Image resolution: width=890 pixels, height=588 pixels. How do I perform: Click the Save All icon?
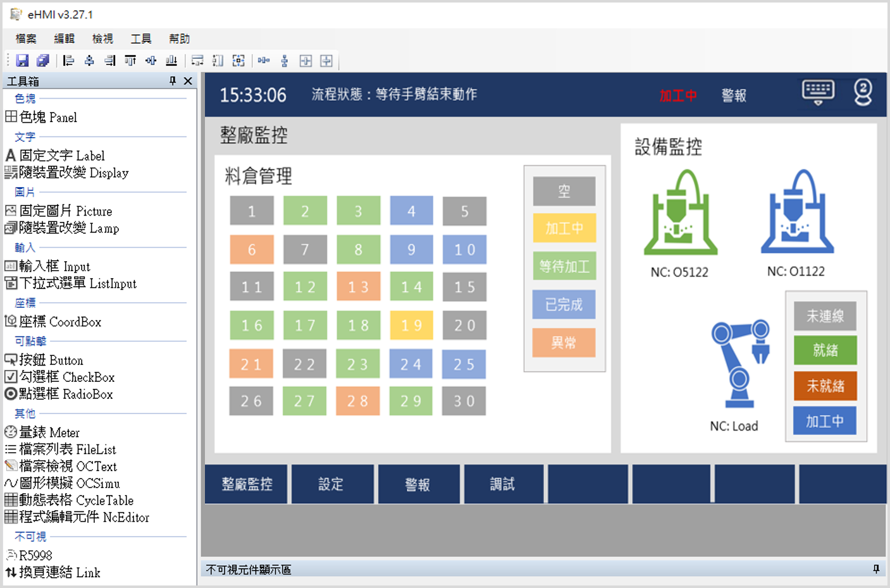(43, 61)
